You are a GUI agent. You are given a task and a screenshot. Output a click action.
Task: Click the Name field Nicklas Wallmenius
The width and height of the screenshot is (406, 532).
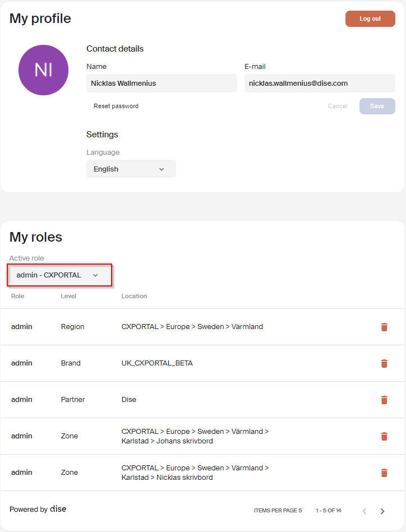pyautogui.click(x=162, y=84)
